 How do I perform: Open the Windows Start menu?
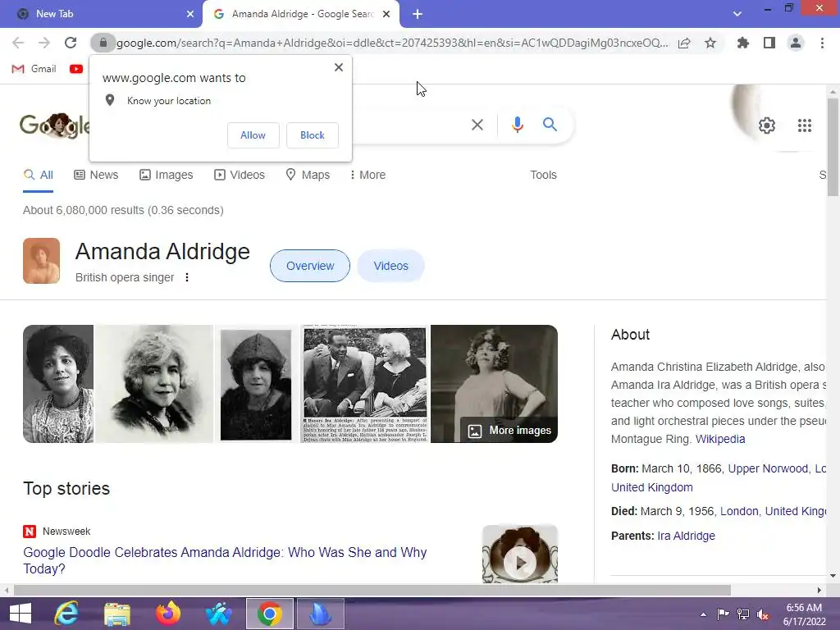coord(21,614)
